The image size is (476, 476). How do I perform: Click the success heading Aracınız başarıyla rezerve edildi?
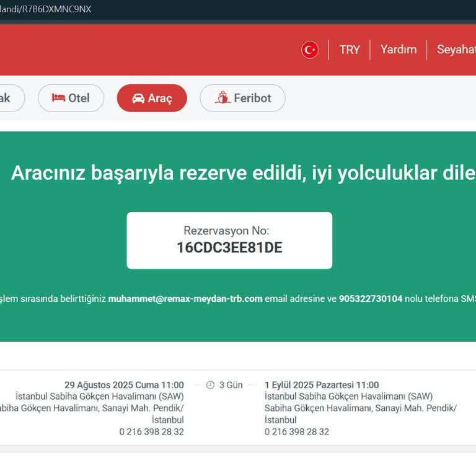pyautogui.click(x=159, y=173)
